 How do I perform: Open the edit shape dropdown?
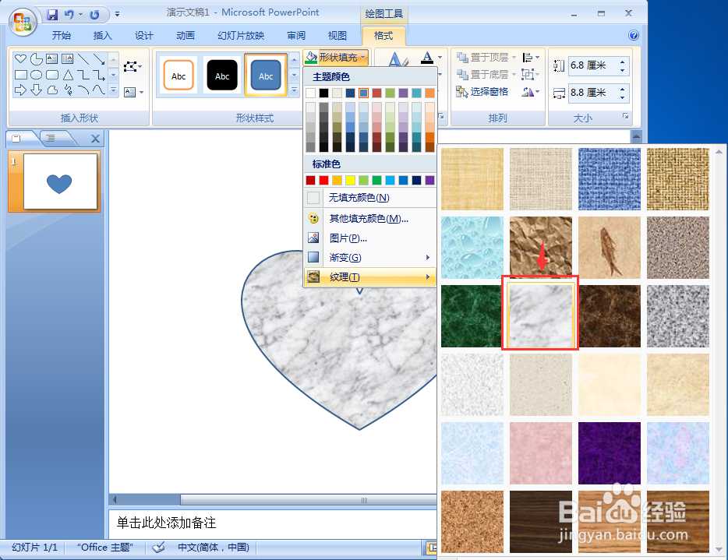point(133,67)
